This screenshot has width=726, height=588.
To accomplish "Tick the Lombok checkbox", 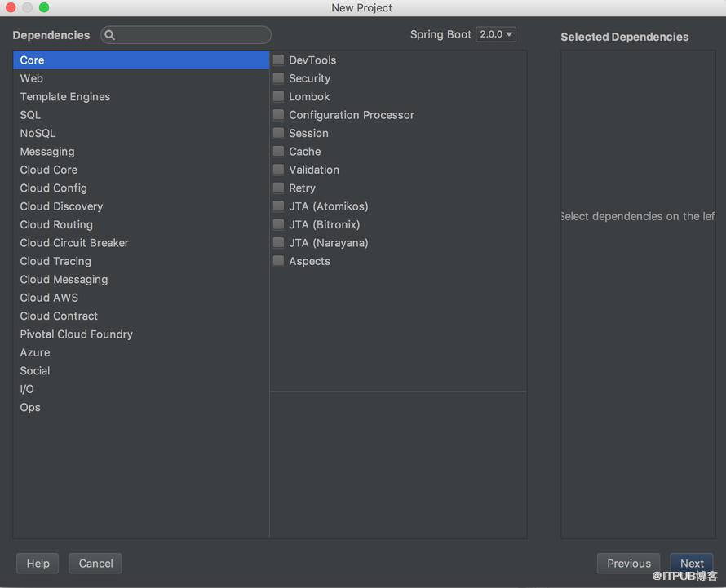I will pyautogui.click(x=278, y=96).
